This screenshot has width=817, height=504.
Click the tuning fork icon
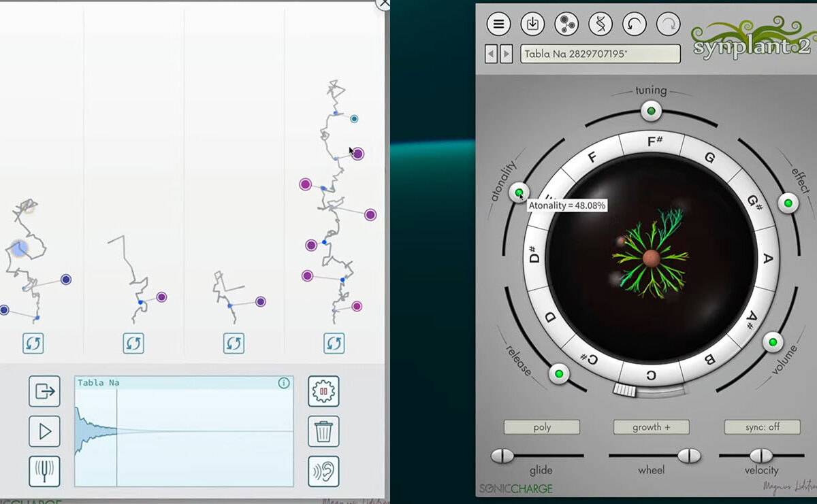[x=44, y=471]
